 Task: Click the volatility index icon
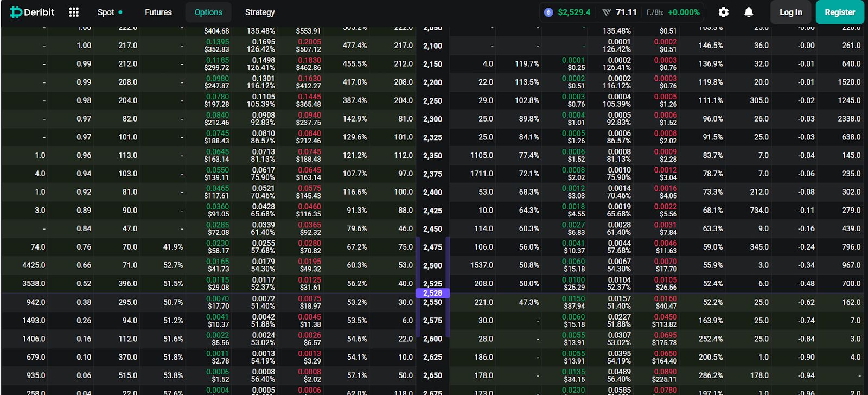pyautogui.click(x=607, y=12)
